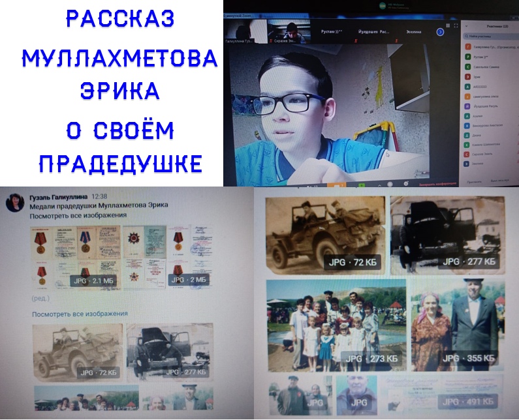This screenshot has width=519, height=420.
Task: Enter full screen mode in Zoom window
Action: pos(456,25)
